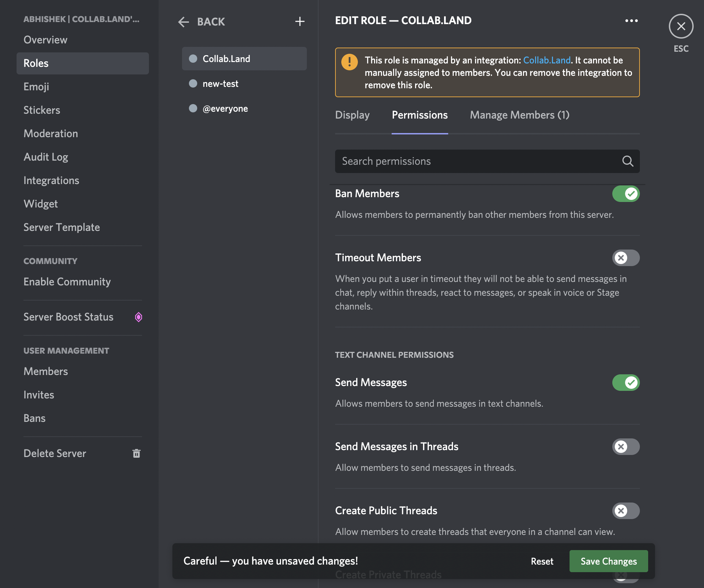704x588 pixels.
Task: Click the new-test role color dot
Action: pos(193,83)
